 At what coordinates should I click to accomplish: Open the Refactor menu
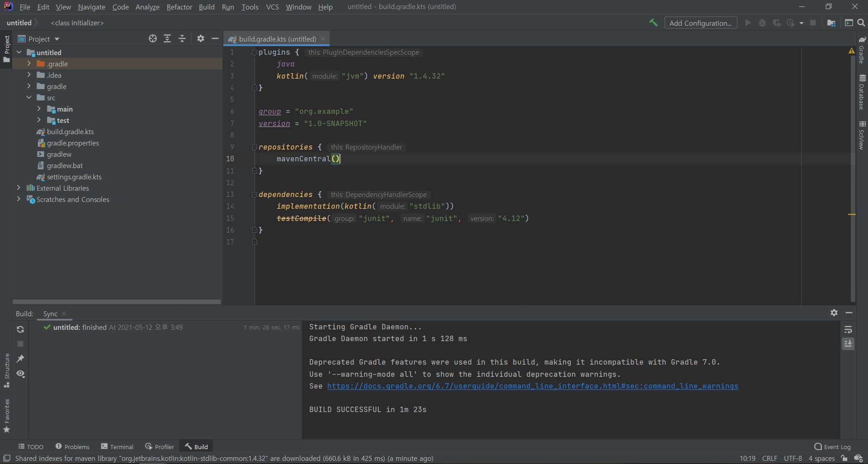click(x=179, y=7)
